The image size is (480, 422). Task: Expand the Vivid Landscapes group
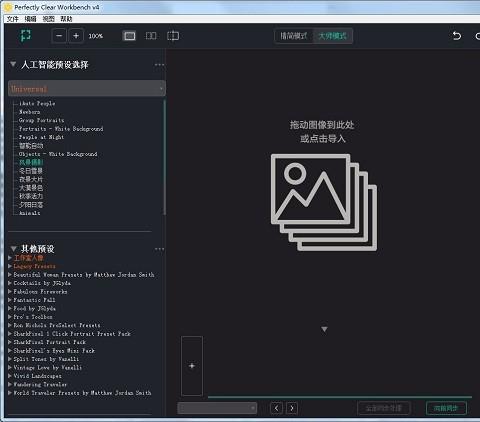(10, 376)
